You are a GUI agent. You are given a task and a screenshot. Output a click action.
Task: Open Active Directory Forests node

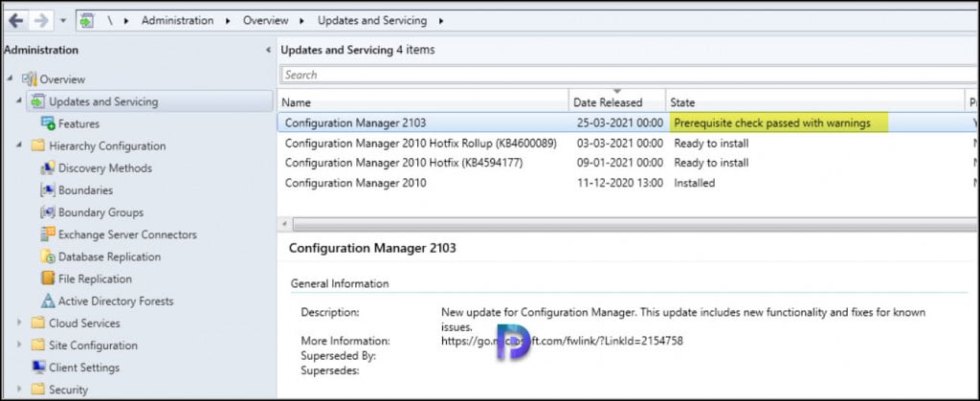[x=116, y=301]
